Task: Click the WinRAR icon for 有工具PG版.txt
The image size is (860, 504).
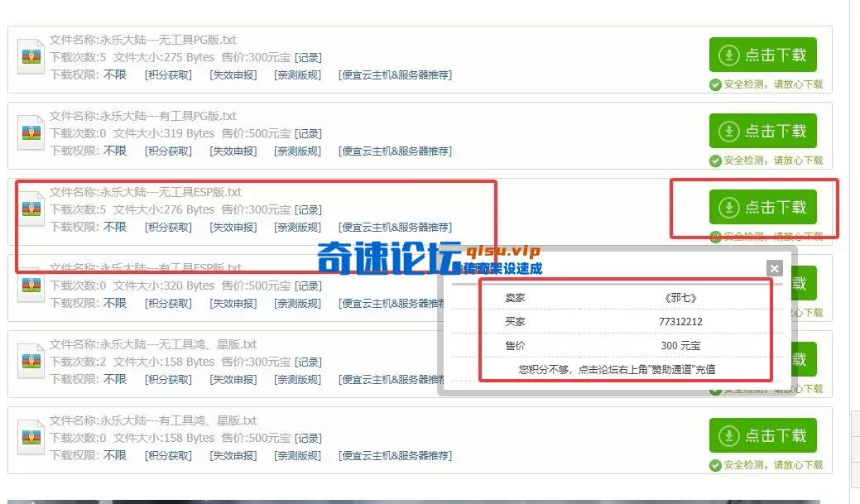Action: point(31,132)
